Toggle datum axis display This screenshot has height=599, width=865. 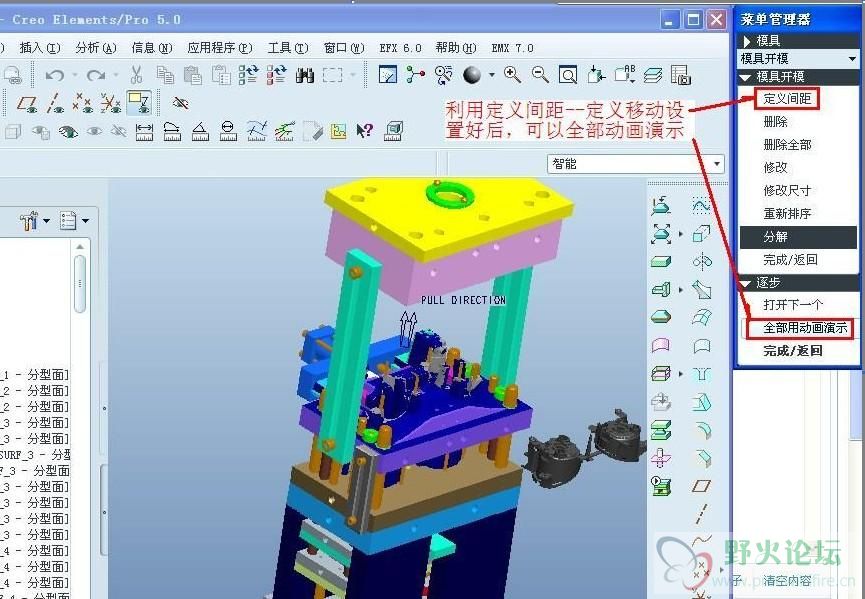tap(55, 103)
